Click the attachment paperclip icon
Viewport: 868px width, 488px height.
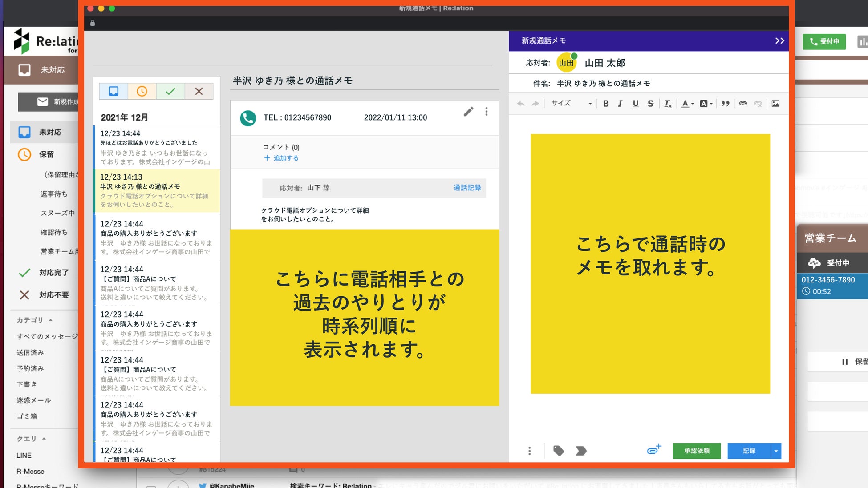[x=653, y=450]
